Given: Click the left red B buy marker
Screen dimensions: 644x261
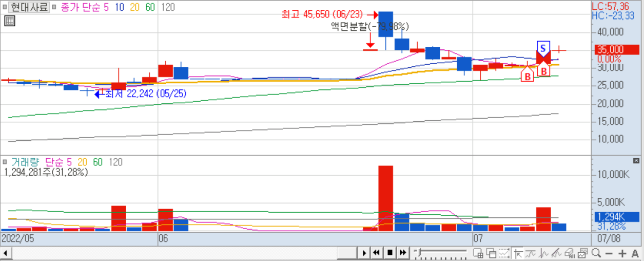Looking at the screenshot, I should click(527, 74).
